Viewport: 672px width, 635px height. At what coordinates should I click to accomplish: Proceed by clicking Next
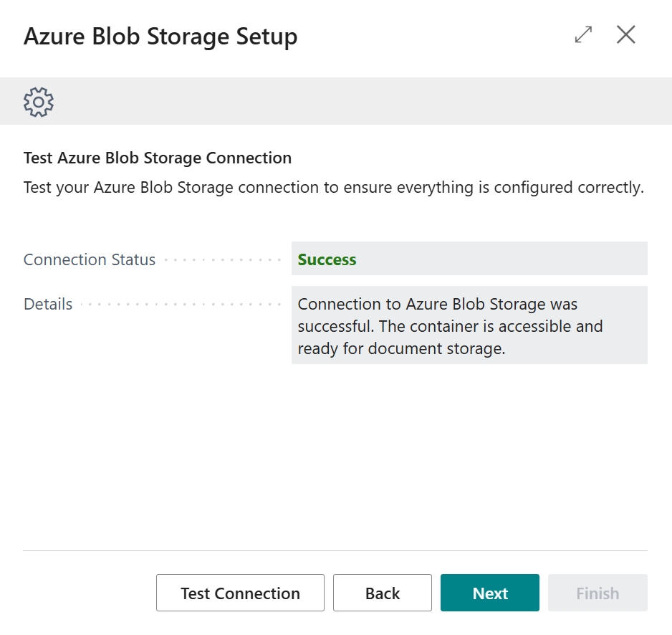[x=490, y=593]
